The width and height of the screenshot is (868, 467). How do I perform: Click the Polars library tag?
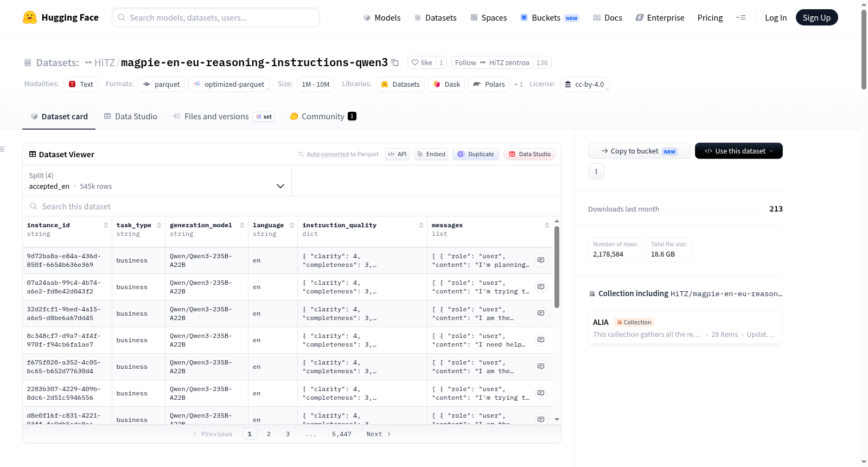click(x=489, y=84)
